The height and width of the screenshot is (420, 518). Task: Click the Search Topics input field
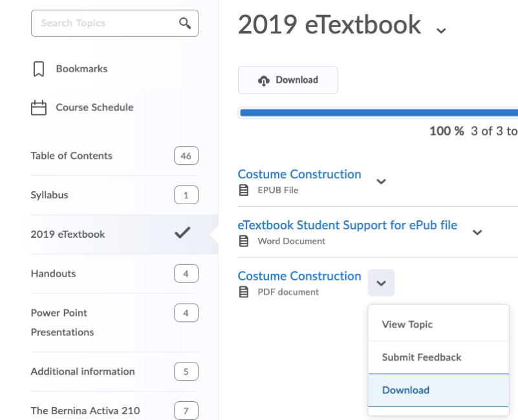pyautogui.click(x=103, y=23)
